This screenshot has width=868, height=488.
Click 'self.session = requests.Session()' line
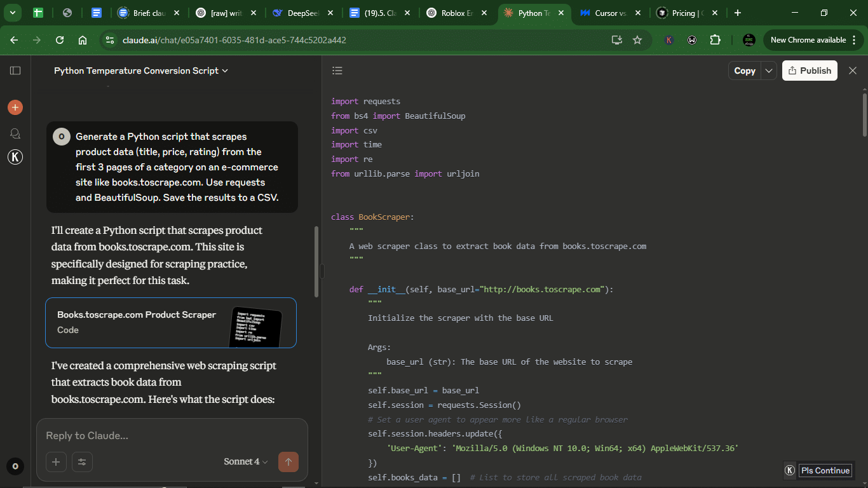point(444,405)
